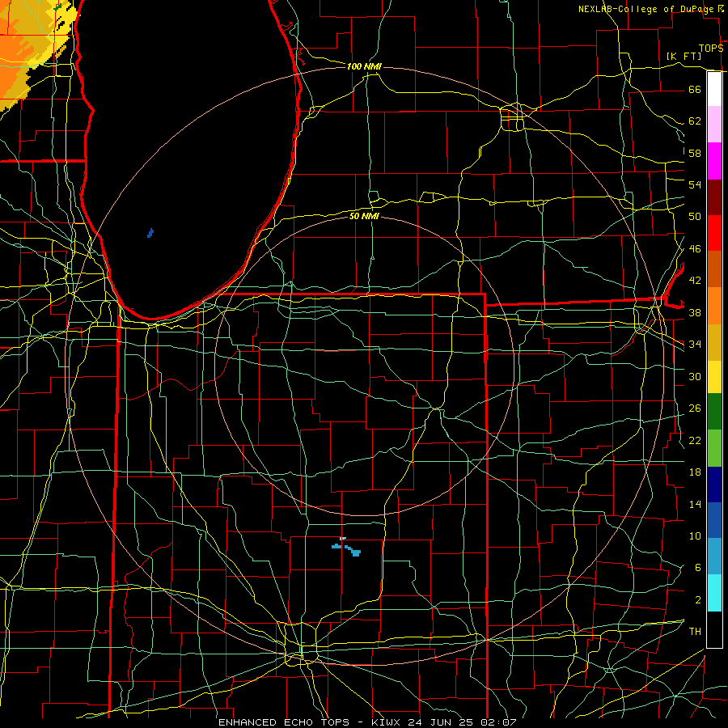Click the 'KIWX' radar site identifier
Screen dimensions: 728x728
[x=387, y=722]
